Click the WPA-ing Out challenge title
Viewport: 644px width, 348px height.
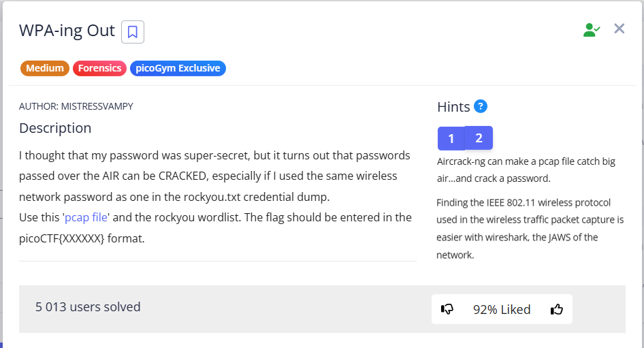(x=67, y=31)
